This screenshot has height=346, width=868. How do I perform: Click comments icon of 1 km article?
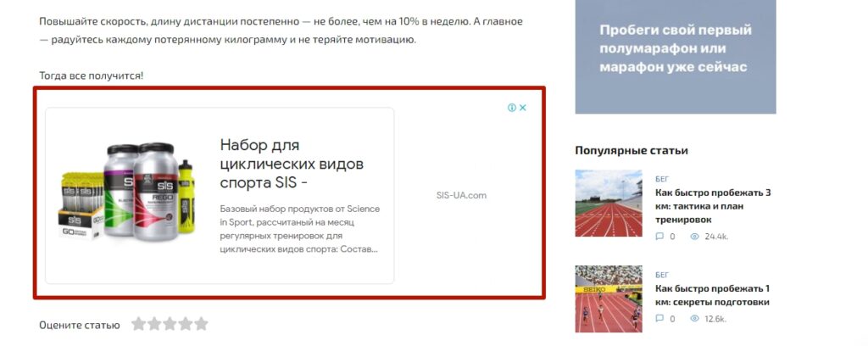pyautogui.click(x=659, y=319)
